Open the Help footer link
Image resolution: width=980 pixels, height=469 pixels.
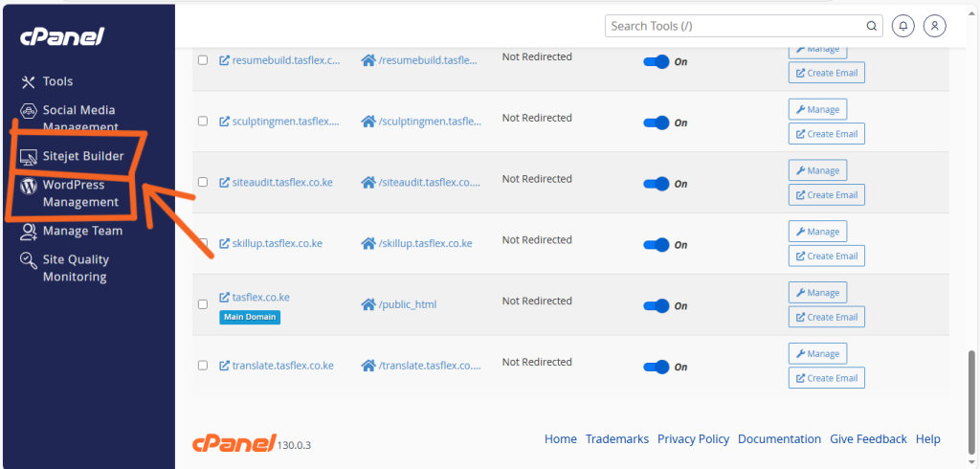click(928, 439)
